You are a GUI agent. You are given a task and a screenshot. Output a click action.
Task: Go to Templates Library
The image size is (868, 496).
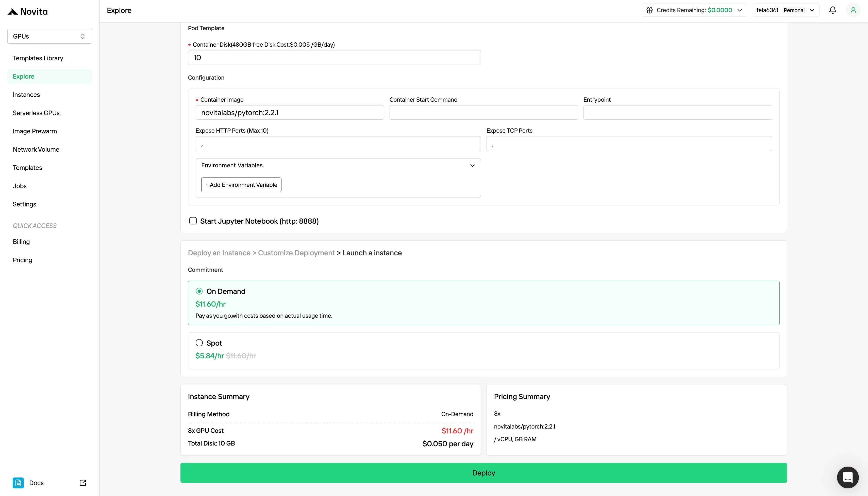click(50, 58)
